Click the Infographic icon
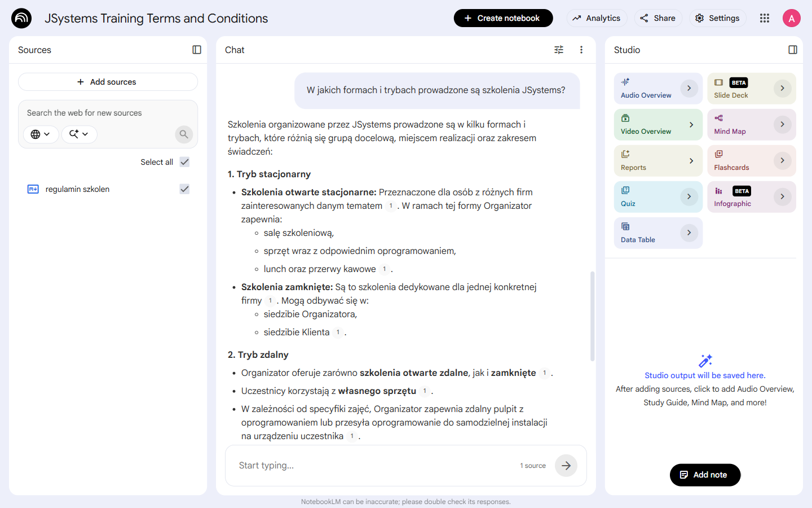The height and width of the screenshot is (508, 812). point(718,191)
